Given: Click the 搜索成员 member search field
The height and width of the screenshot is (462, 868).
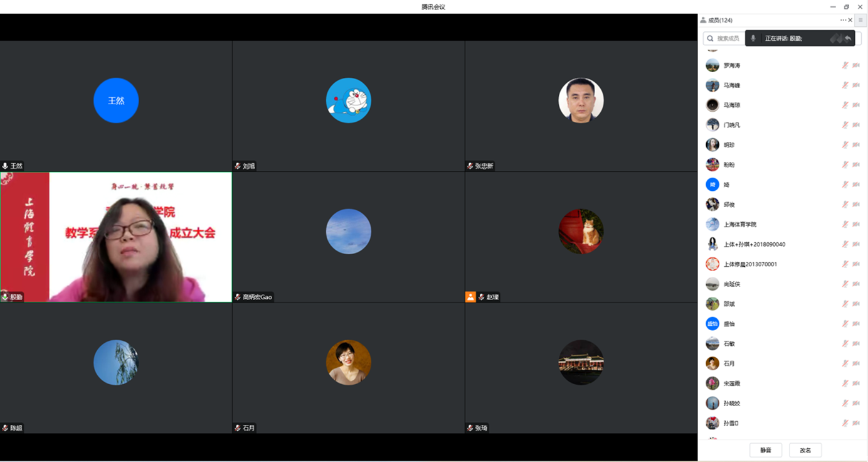Looking at the screenshot, I should [724, 38].
